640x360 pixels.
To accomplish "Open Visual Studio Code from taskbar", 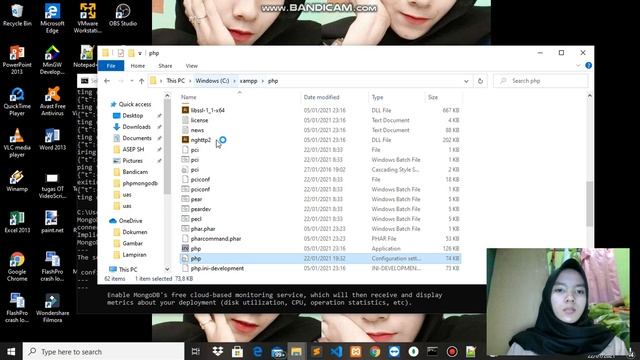I will tap(336, 351).
